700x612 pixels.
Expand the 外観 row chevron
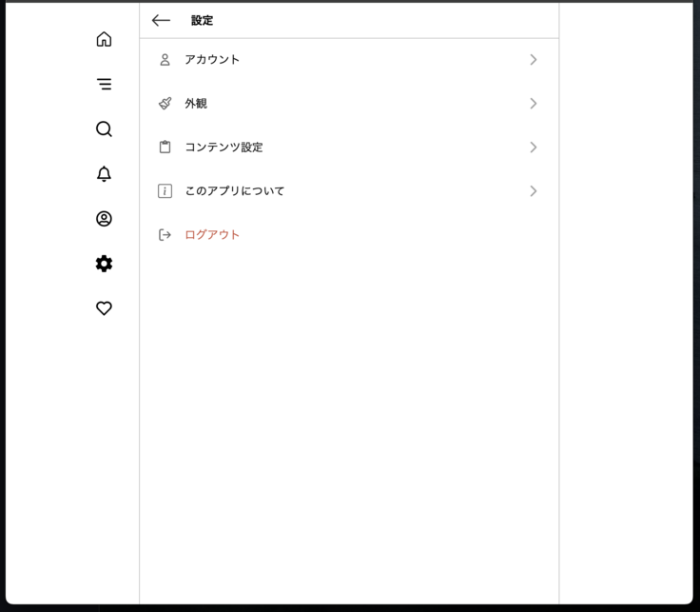pos(533,103)
